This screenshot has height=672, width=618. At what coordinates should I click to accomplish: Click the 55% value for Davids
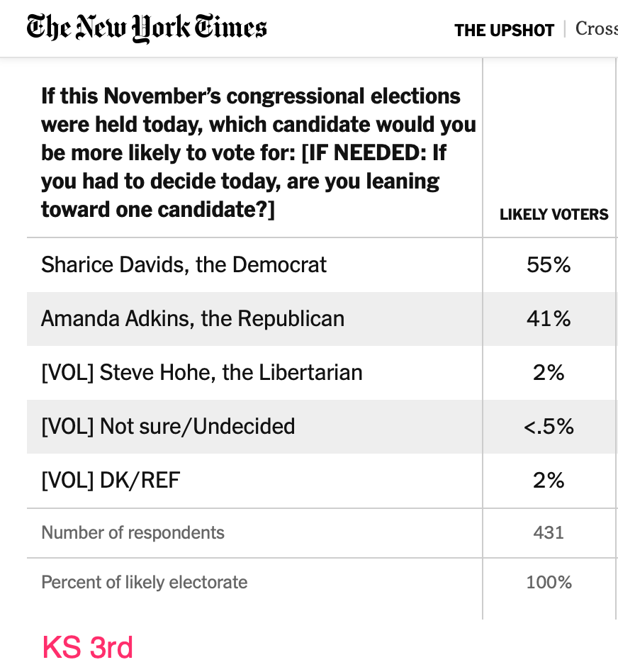[549, 264]
